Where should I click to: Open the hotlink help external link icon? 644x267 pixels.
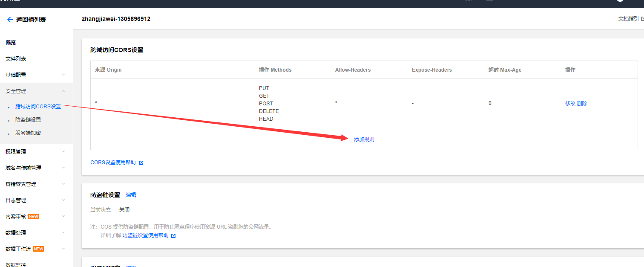point(173,236)
